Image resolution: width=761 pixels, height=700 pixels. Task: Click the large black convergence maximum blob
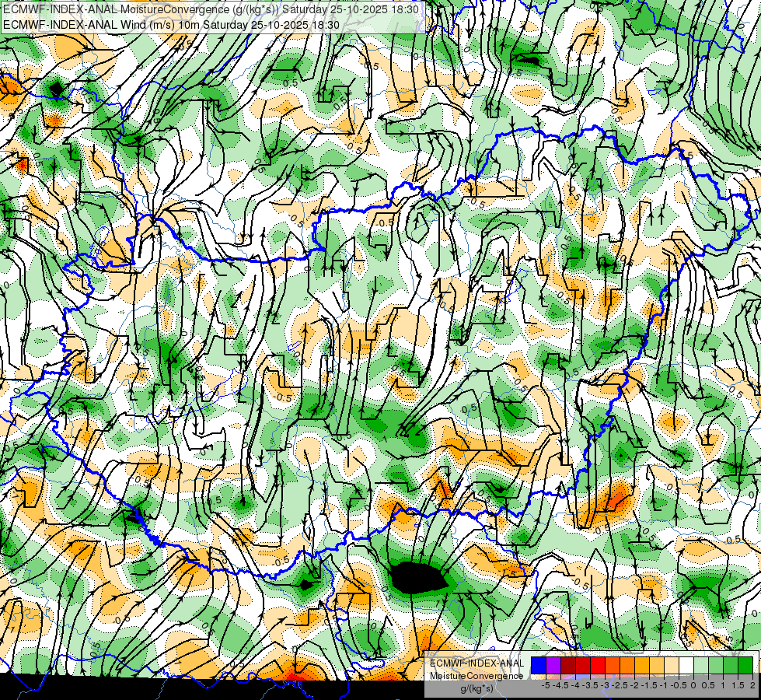coord(418,578)
